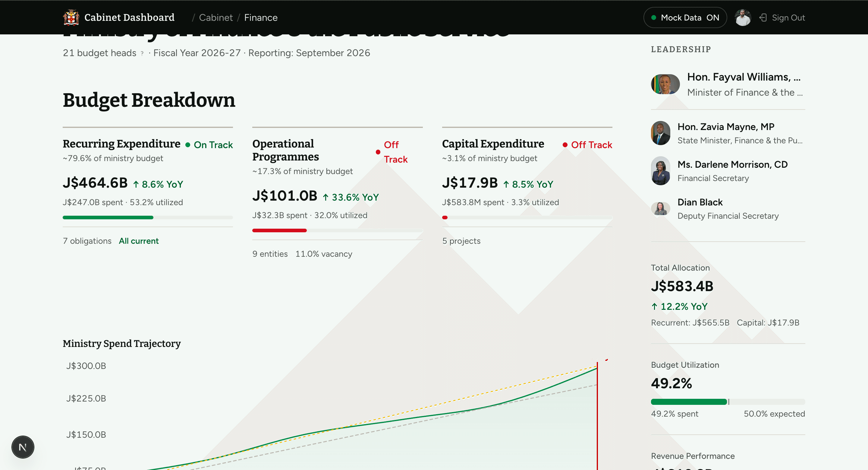The image size is (868, 470).
Task: Open the Operational Programmes card heading
Action: click(x=285, y=150)
